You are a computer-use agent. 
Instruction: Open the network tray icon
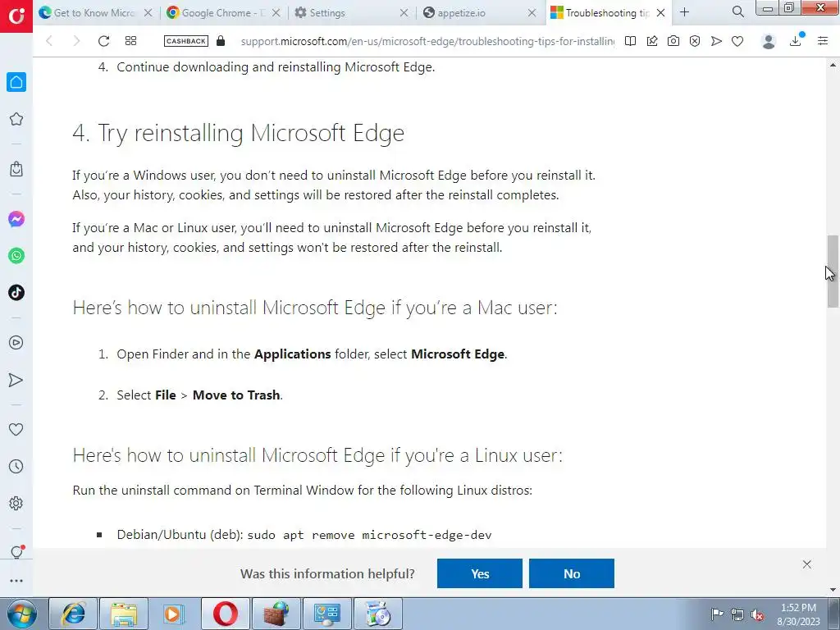(737, 614)
